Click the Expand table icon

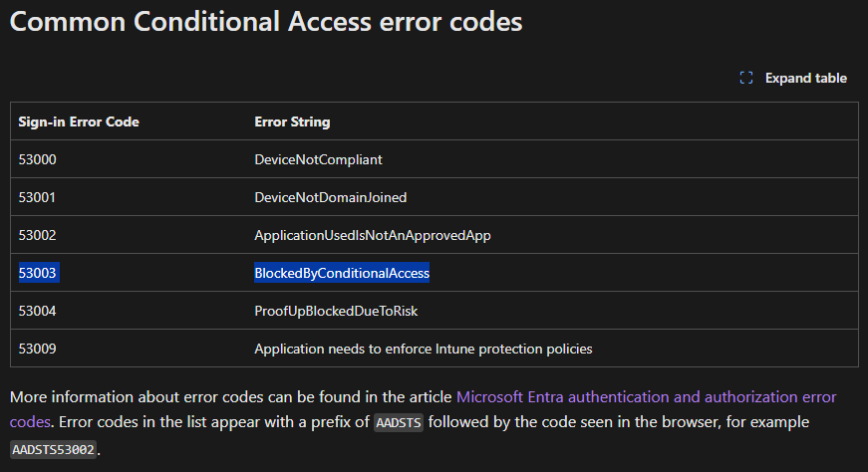pyautogui.click(x=746, y=78)
